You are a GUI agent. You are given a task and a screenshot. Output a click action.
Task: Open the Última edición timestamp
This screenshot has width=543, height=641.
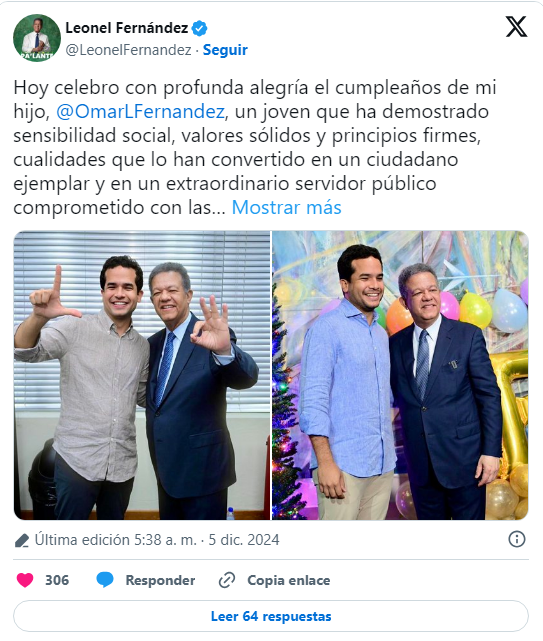pos(157,540)
